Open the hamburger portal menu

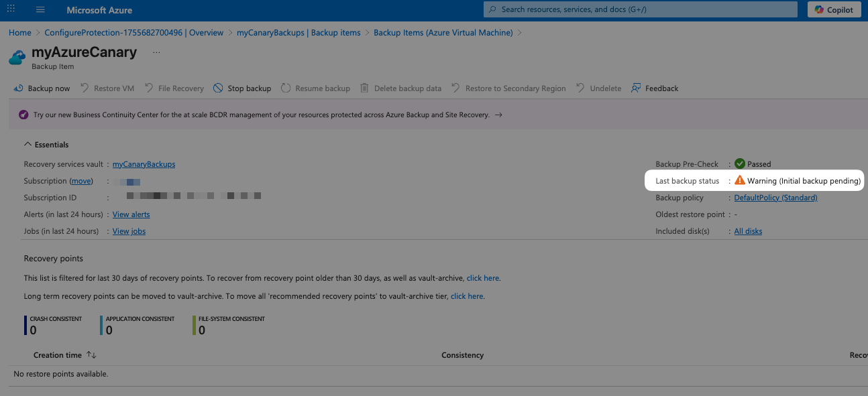click(x=40, y=10)
